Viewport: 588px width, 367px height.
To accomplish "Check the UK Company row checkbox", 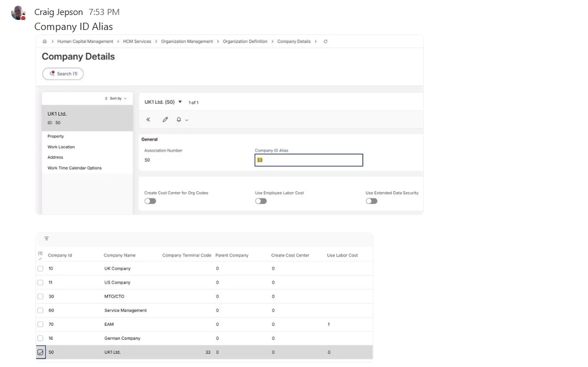I will click(x=40, y=269).
